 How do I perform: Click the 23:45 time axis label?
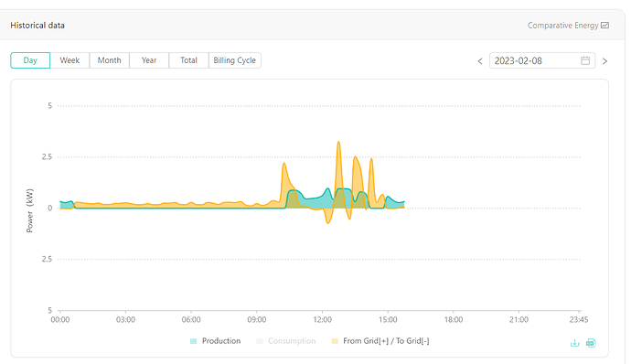[579, 320]
